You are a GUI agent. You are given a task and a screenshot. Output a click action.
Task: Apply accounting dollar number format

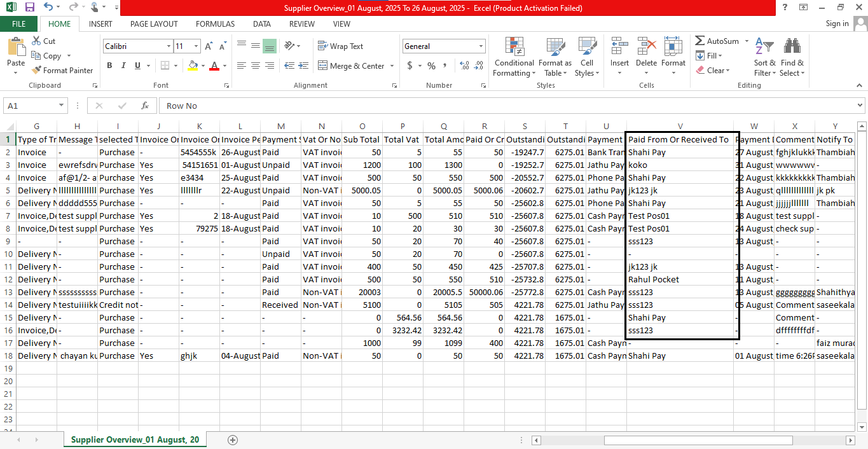(x=410, y=66)
